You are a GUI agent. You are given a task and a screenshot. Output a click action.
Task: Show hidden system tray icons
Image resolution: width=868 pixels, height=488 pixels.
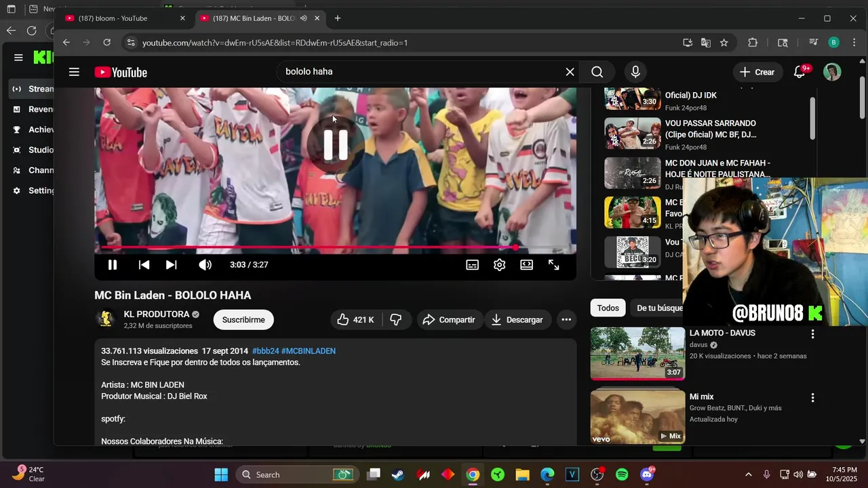coord(749,474)
